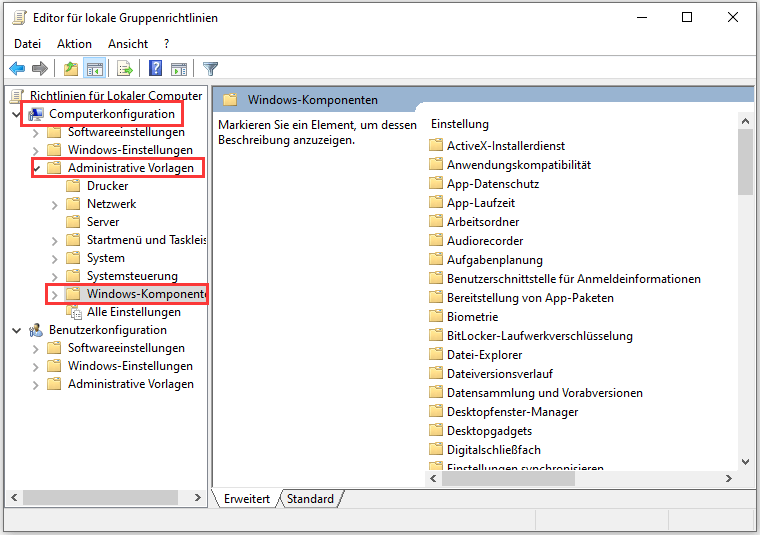Expand Administrative Vorlagen under Benutzerkonfiguration

tap(35, 385)
